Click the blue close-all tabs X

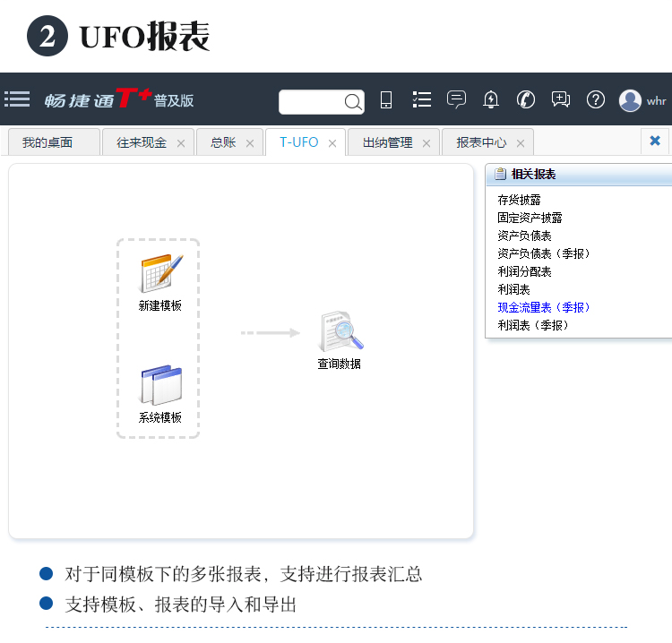coord(655,141)
